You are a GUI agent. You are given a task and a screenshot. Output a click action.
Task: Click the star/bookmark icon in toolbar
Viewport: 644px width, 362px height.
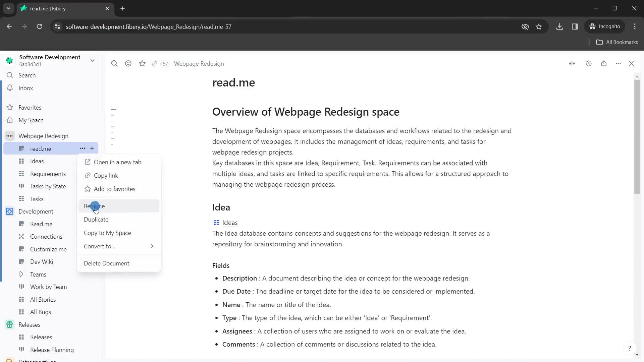click(x=143, y=63)
